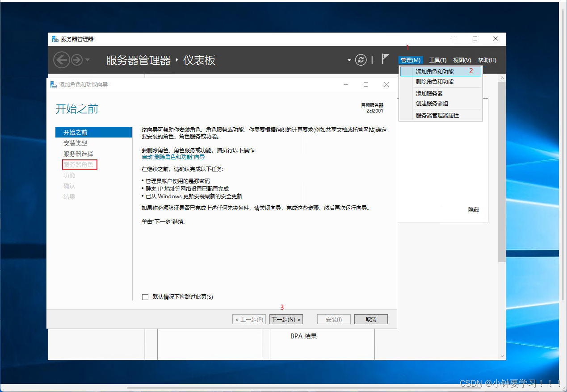Click the 取消 button to abort the wizard
The image size is (567, 392).
[x=371, y=319]
